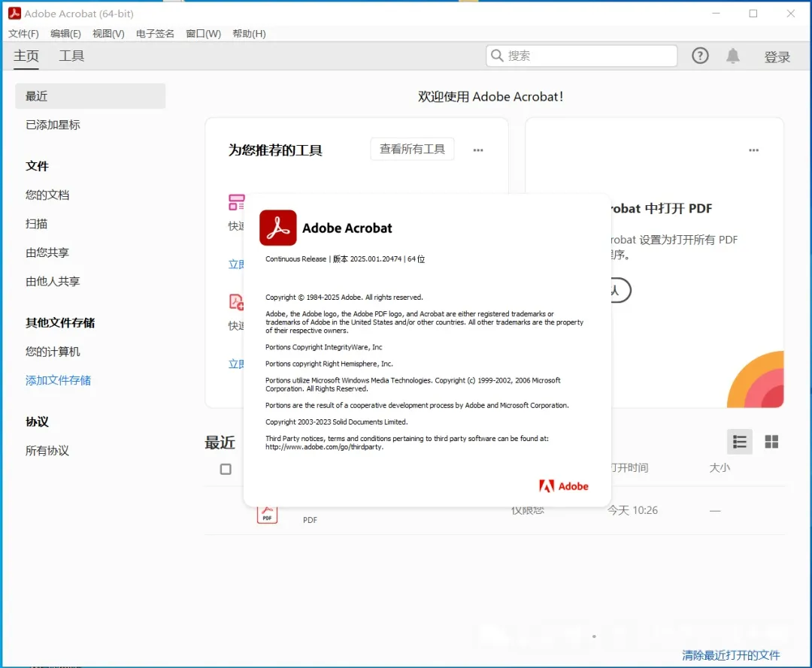Open the 帮助(H) menu

[249, 34]
